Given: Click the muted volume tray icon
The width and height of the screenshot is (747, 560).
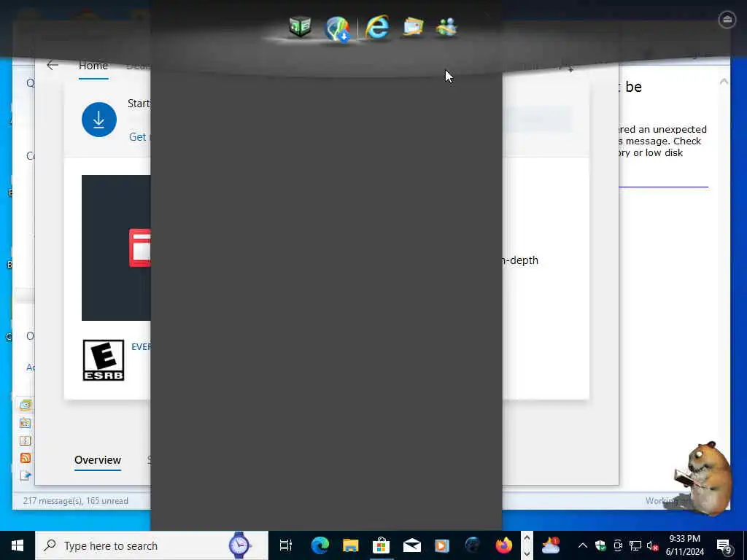Looking at the screenshot, I should click(x=652, y=545).
